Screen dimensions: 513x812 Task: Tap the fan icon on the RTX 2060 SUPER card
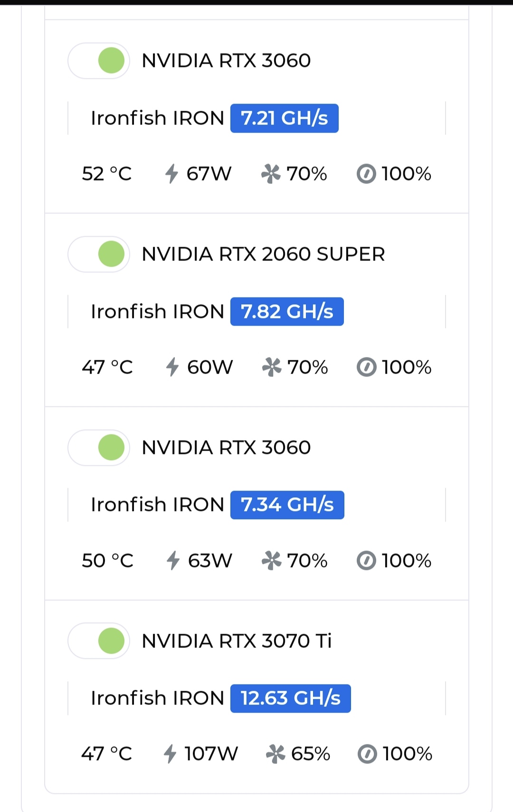click(272, 367)
